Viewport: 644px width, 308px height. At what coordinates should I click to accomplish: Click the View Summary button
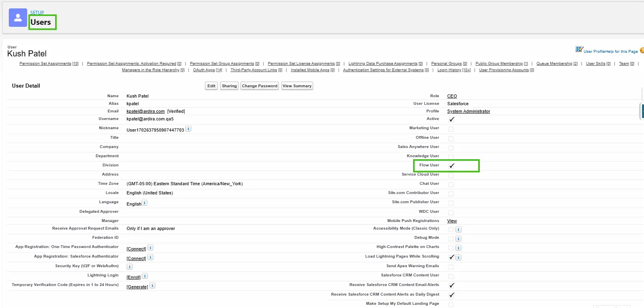click(297, 86)
